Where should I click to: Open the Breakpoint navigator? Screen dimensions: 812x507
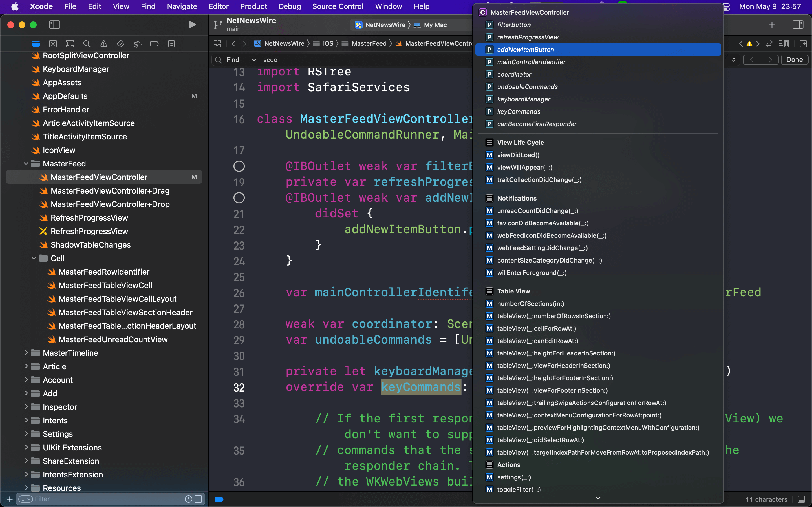click(x=154, y=44)
